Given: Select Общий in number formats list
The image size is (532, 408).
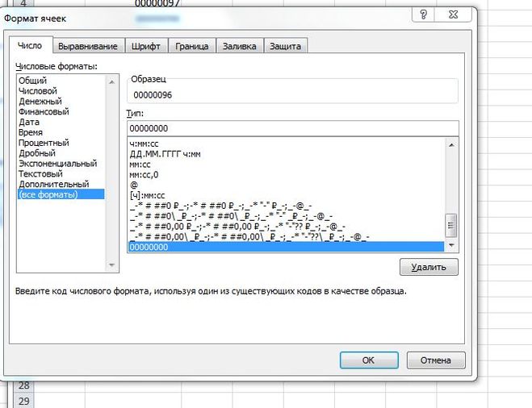Looking at the screenshot, I should (33, 81).
